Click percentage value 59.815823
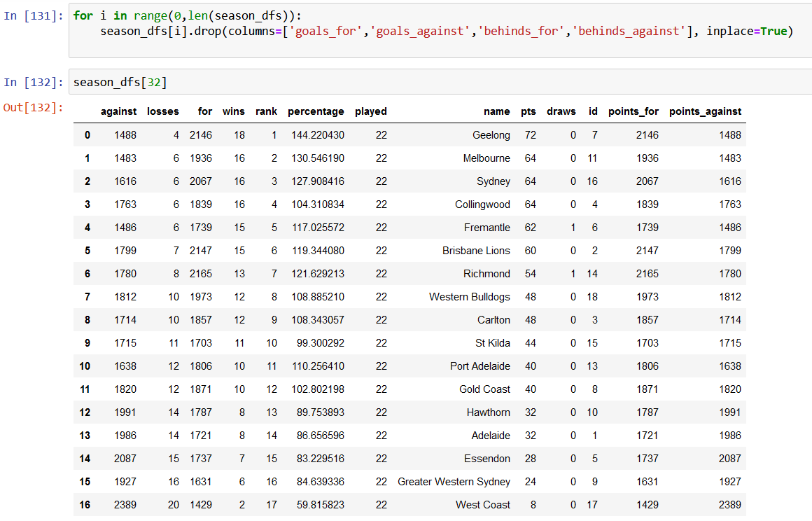This screenshot has height=521, width=812. tap(320, 504)
